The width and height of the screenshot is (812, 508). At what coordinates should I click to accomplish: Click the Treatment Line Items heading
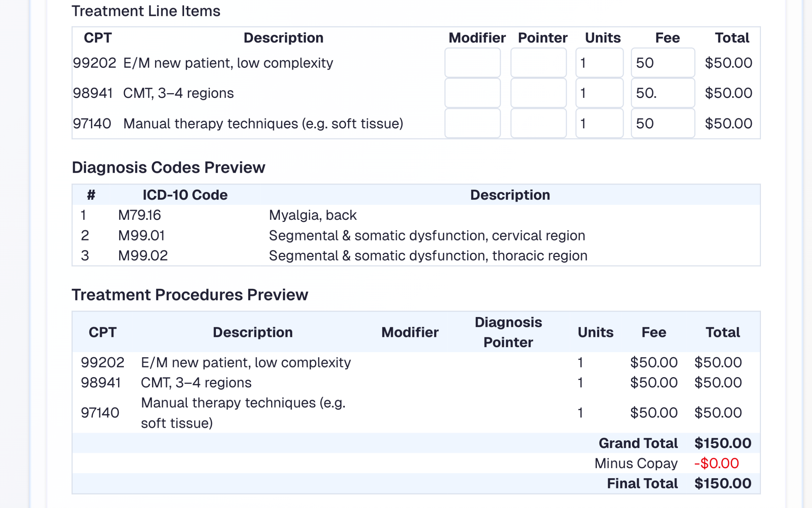pos(146,11)
